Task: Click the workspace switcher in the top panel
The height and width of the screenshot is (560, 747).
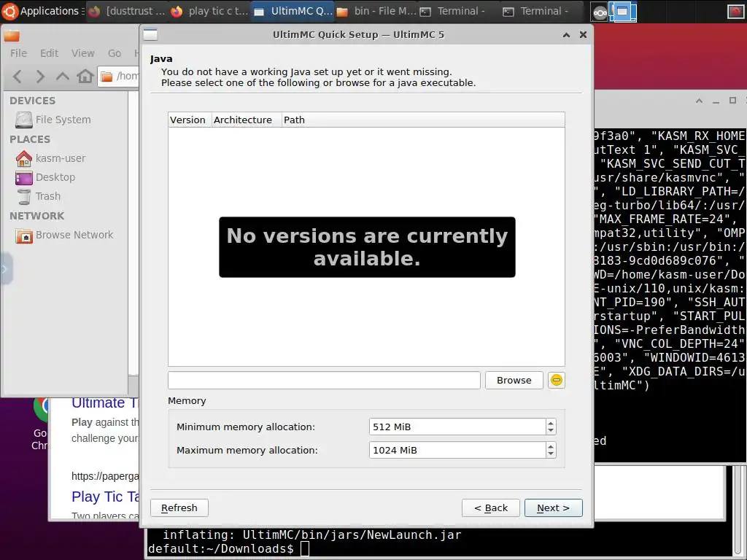Action: pos(623,12)
